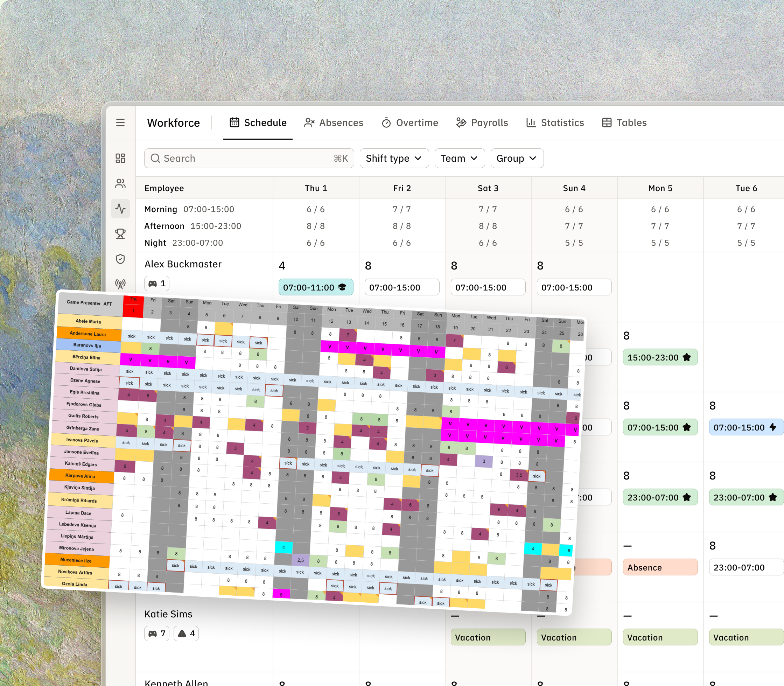Click the Sat 3 07:00-15:00 shift
784x686 pixels.
(x=488, y=287)
